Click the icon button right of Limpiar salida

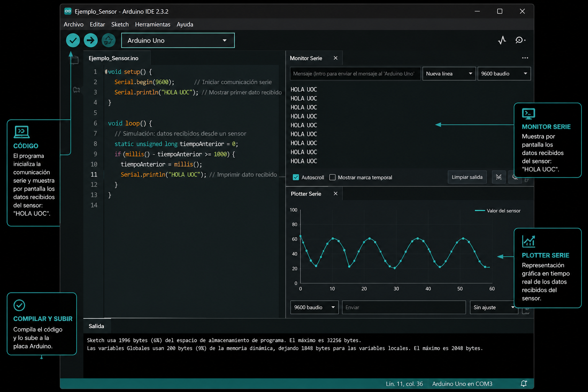pos(498,177)
